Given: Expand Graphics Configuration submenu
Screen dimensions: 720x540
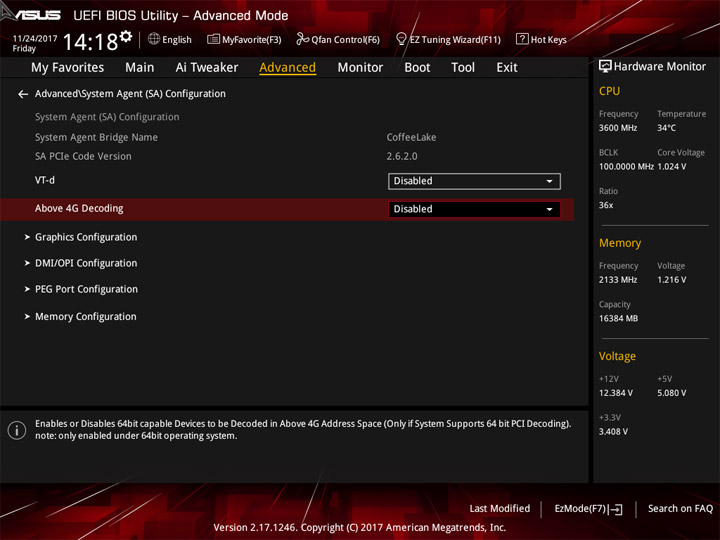Looking at the screenshot, I should point(86,237).
